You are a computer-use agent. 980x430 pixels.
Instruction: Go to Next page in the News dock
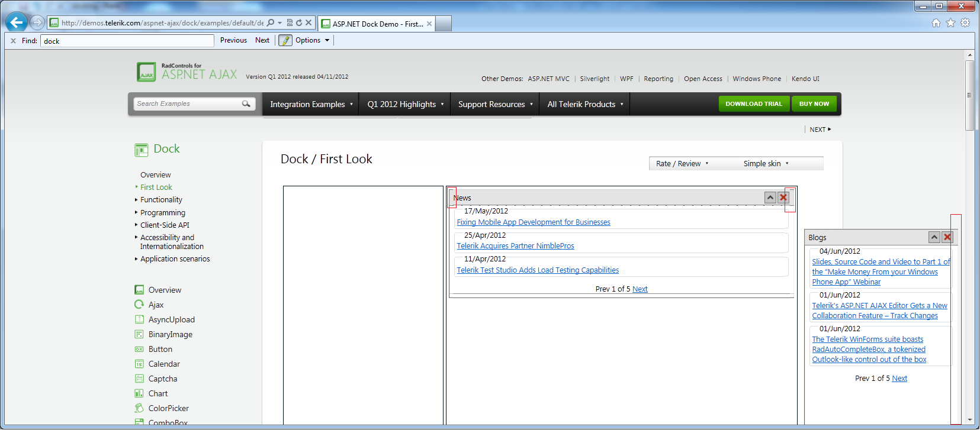[640, 289]
